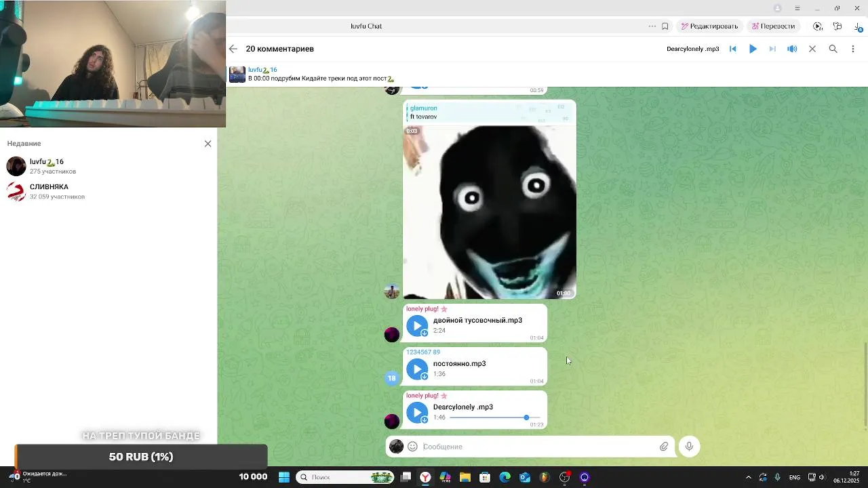Switch the ENG input language
868x488 pixels.
click(795, 477)
